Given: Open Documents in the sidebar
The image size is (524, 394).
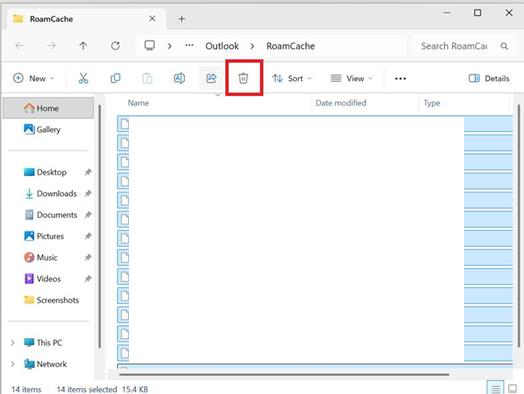Looking at the screenshot, I should pyautogui.click(x=50, y=215).
